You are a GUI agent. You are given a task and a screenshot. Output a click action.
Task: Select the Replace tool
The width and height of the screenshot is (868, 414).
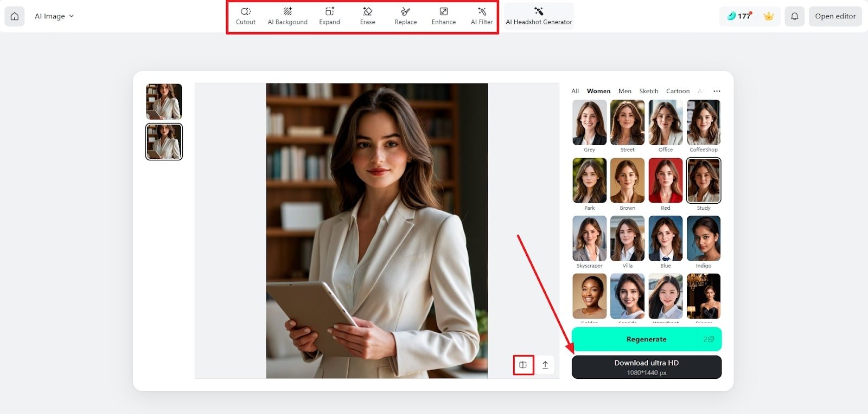pyautogui.click(x=405, y=16)
